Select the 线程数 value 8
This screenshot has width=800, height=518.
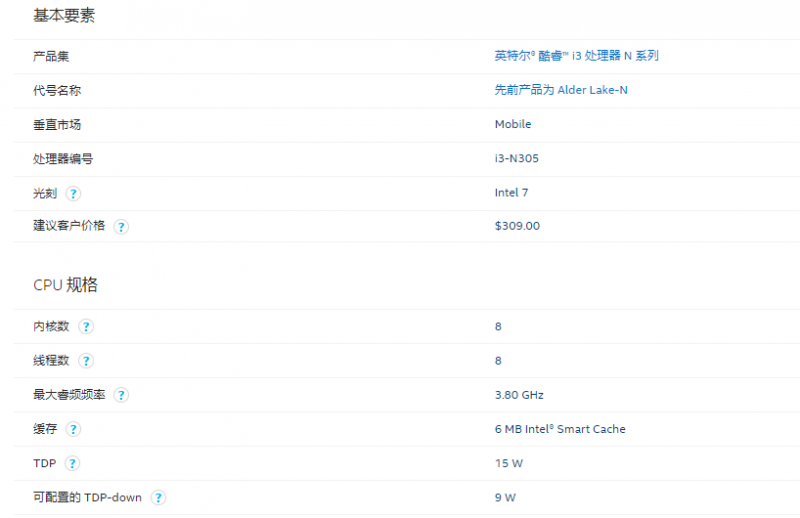[x=498, y=361]
